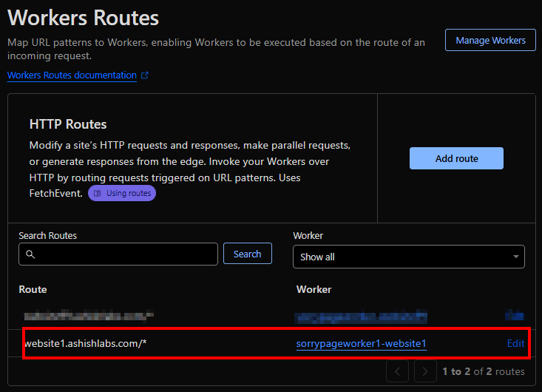Viewport: 542px width, 392px height.
Task: Select the website1.ashishlabs.com/* route
Action: [x=85, y=343]
